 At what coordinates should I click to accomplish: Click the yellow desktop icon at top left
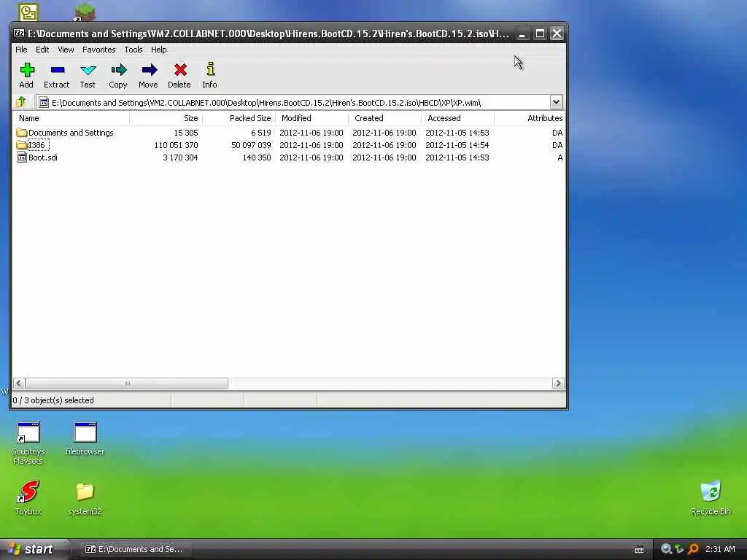(28, 12)
